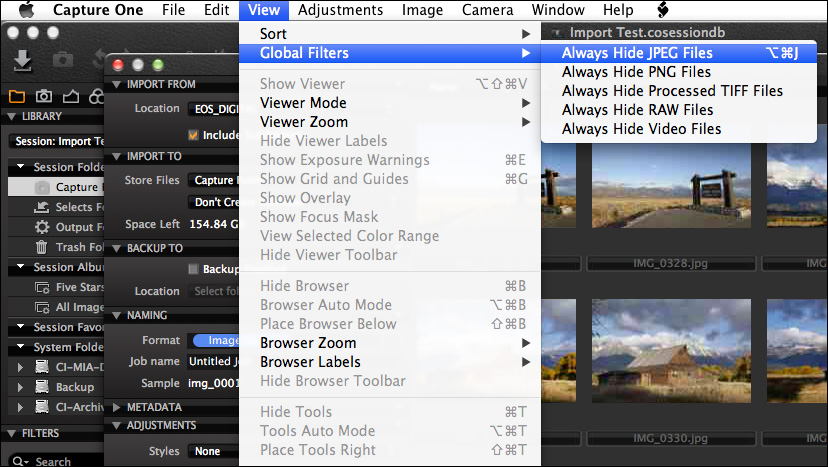Viewport: 828px width, 467px height.
Task: Choose Always Hide Video Files
Action: pos(679,129)
